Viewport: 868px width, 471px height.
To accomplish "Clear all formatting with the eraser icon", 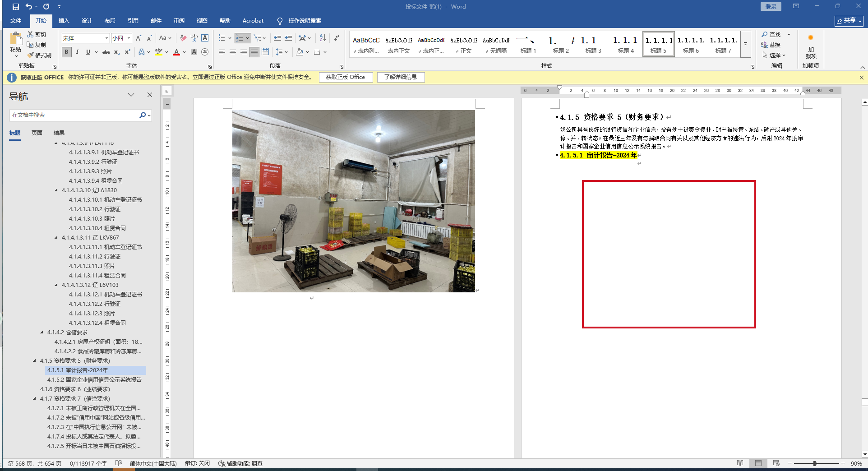I will (183, 38).
